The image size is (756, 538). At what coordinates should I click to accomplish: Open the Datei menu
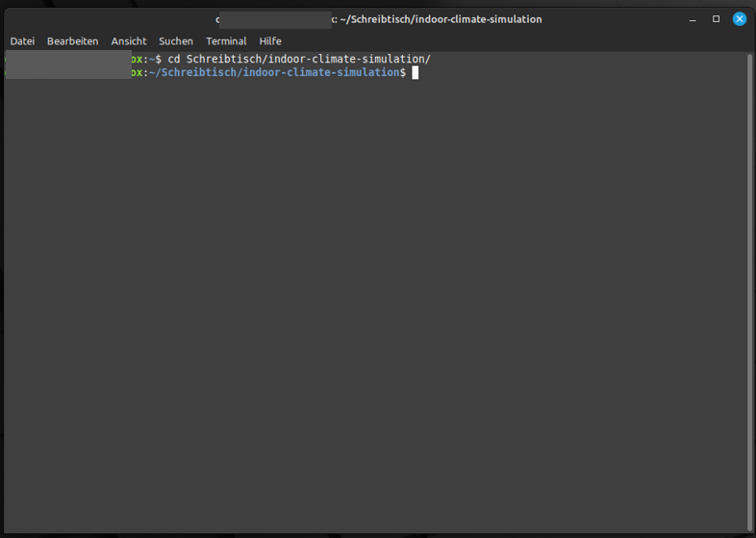coord(22,41)
